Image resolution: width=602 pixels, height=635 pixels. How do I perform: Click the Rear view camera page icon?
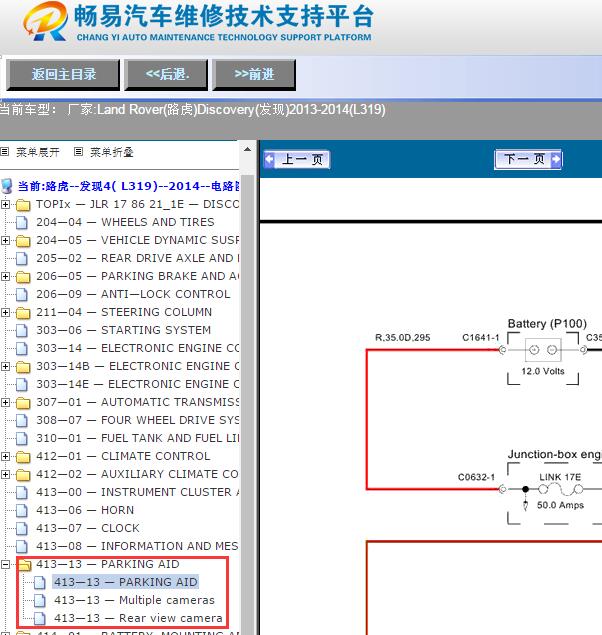[x=40, y=618]
